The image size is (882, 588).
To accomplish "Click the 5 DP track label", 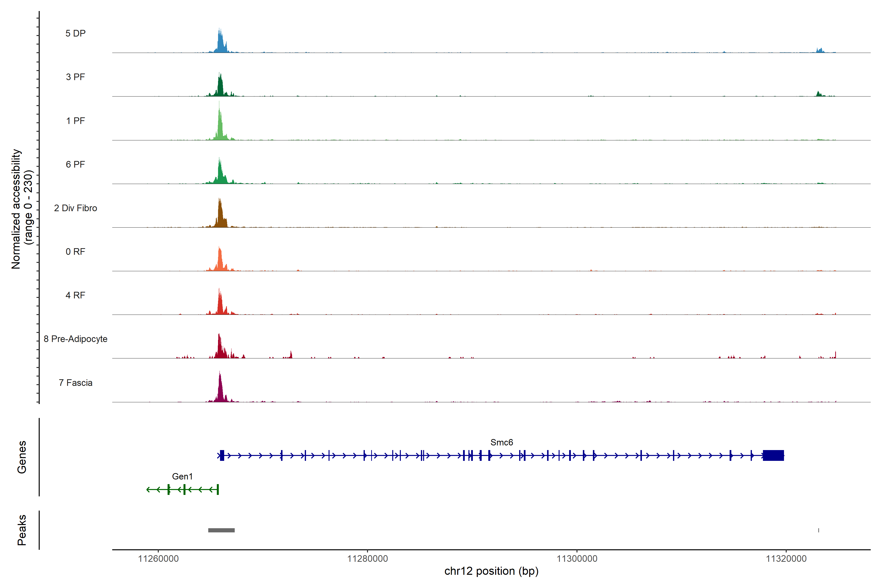I will [75, 33].
